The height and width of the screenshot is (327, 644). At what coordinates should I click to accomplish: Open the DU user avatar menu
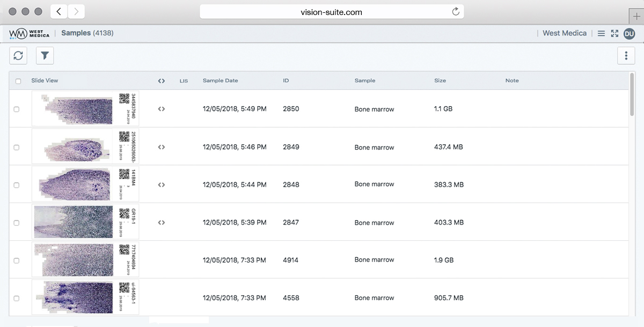point(630,33)
